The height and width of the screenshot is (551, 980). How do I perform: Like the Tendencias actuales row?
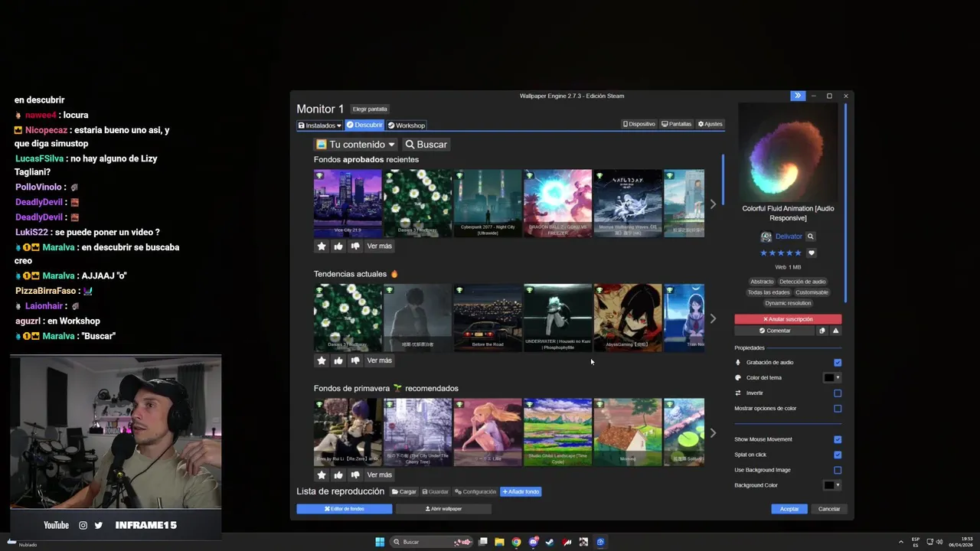tap(338, 360)
